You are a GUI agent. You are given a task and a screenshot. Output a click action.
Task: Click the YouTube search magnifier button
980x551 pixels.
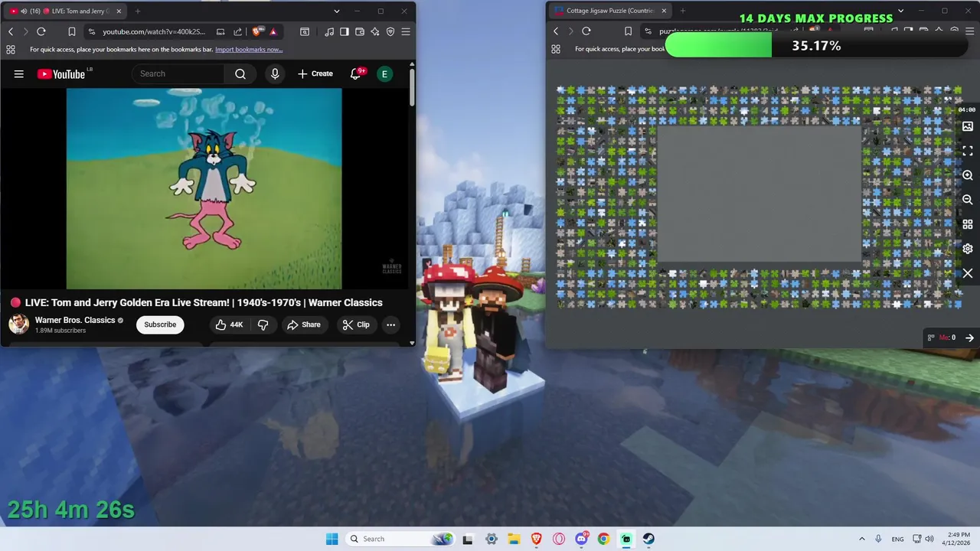240,73
